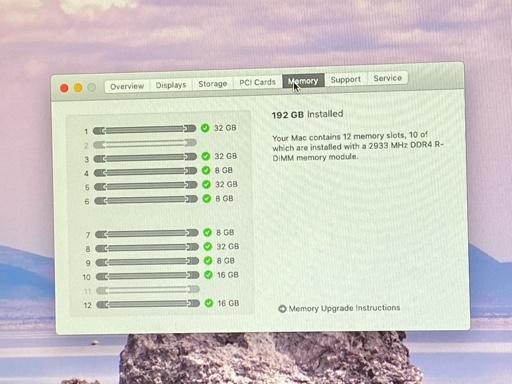The width and height of the screenshot is (512, 384).
Task: Select memory module graphic in slot 10
Action: [x=148, y=276]
